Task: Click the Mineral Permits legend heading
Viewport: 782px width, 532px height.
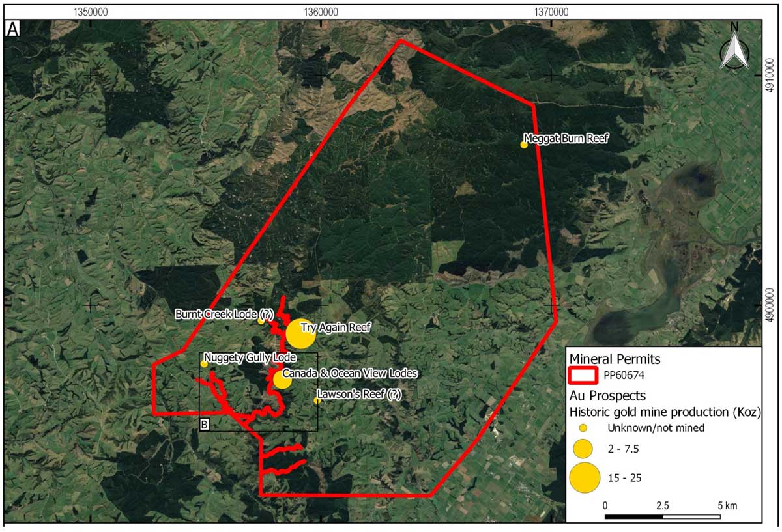Action: pyautogui.click(x=615, y=359)
